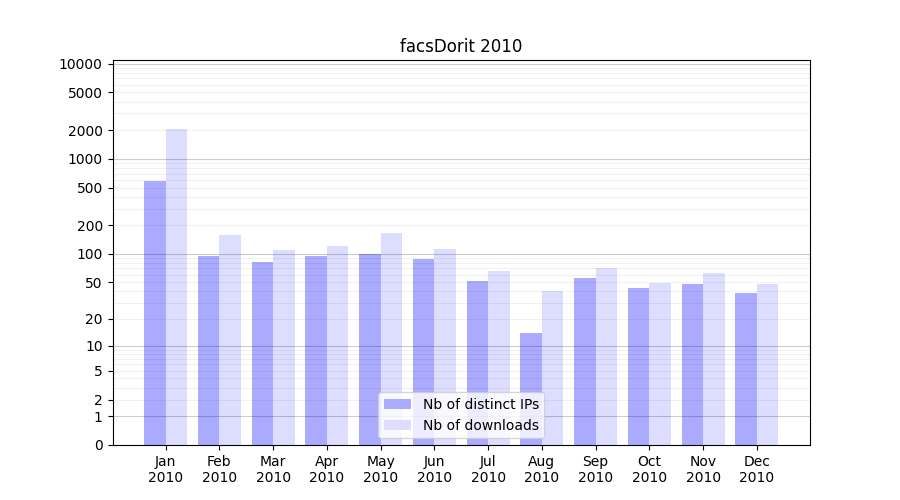Click the Nb of downloads legend swatch
900x500 pixels.
(x=397, y=425)
